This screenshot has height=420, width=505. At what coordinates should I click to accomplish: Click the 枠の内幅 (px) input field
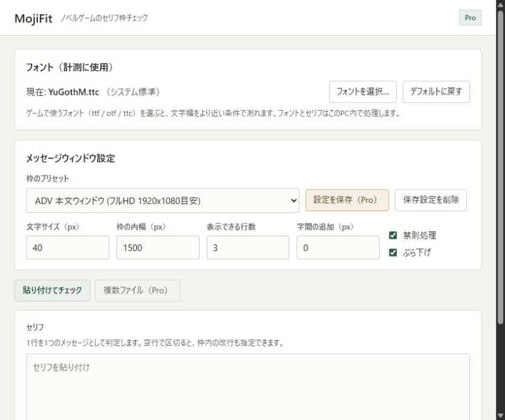coord(158,248)
